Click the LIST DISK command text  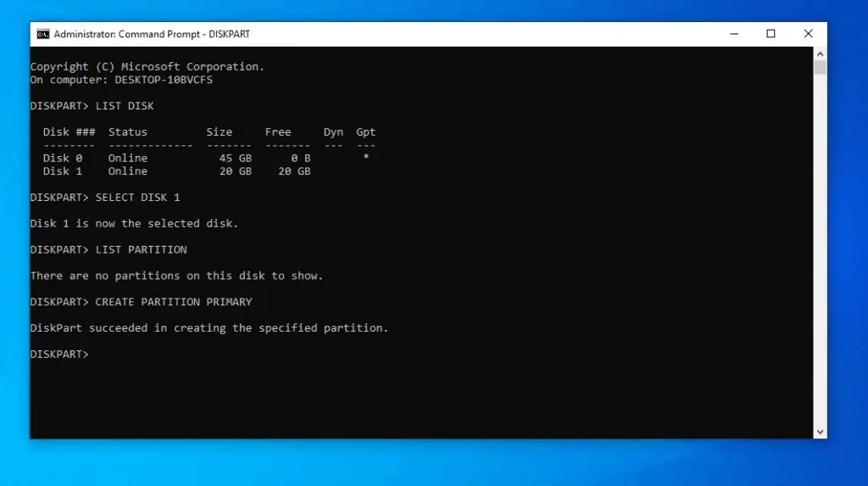[125, 106]
